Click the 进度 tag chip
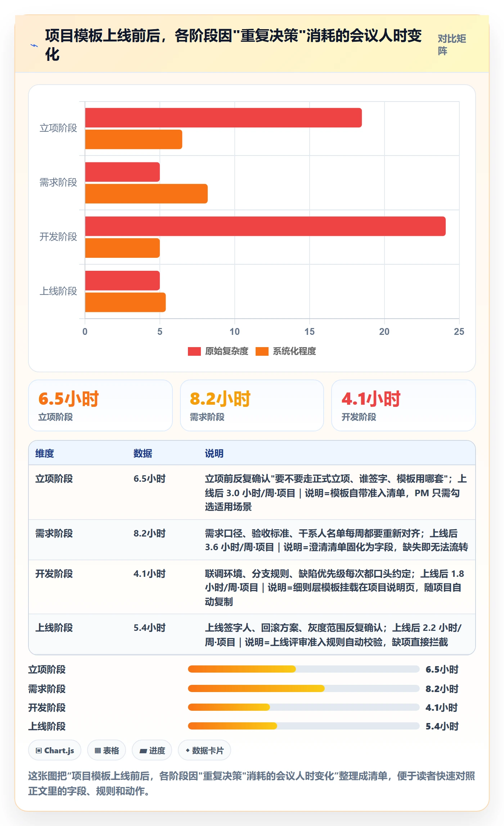 [152, 751]
